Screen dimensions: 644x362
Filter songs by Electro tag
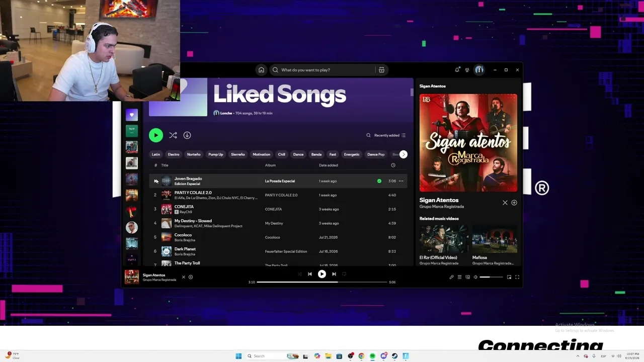(174, 154)
